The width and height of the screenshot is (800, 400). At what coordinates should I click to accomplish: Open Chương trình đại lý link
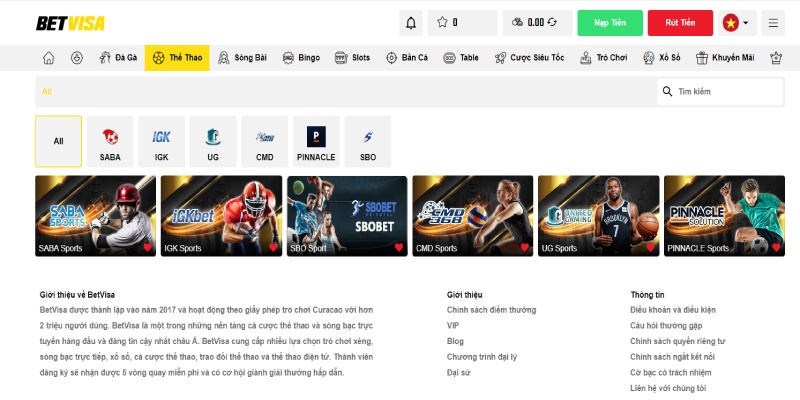tap(482, 357)
